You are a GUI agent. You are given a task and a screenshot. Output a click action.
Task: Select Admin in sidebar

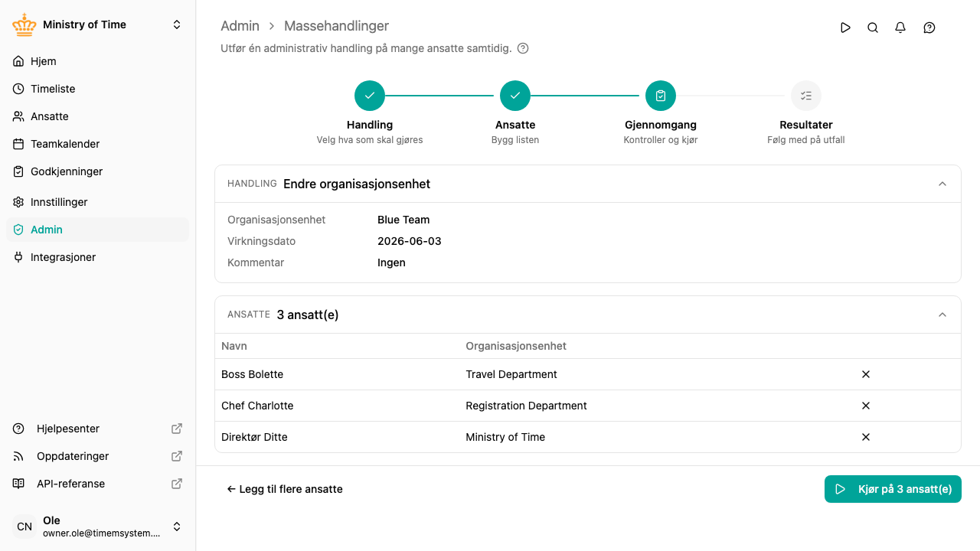[97, 230]
